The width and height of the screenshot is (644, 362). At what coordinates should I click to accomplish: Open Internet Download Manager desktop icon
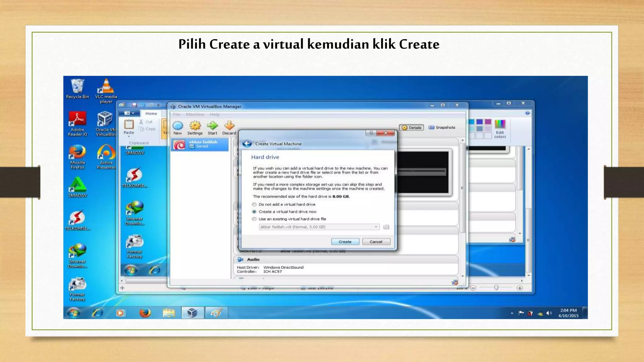(77, 256)
